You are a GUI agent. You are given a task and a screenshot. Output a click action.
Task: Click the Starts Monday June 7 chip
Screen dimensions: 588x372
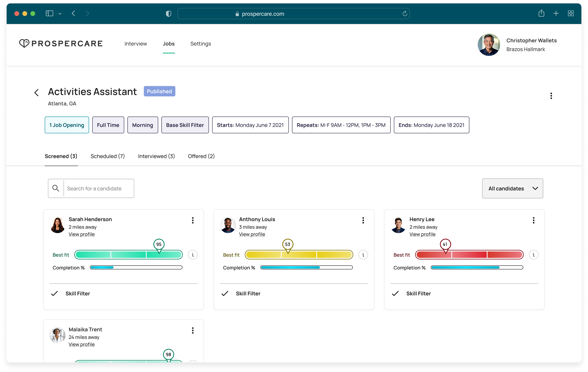(x=250, y=125)
